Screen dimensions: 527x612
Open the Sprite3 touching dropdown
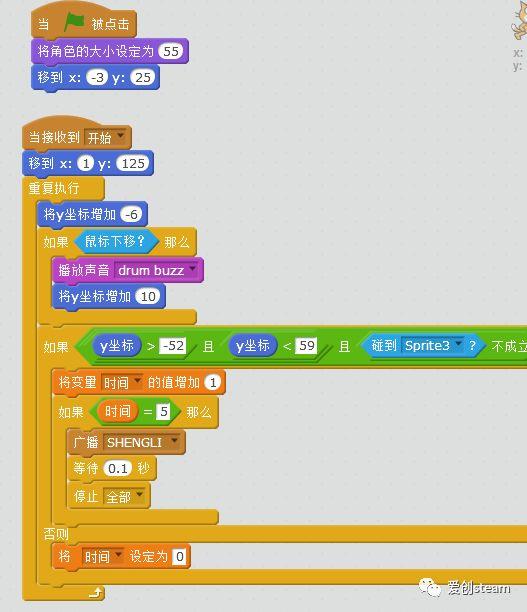coord(459,344)
